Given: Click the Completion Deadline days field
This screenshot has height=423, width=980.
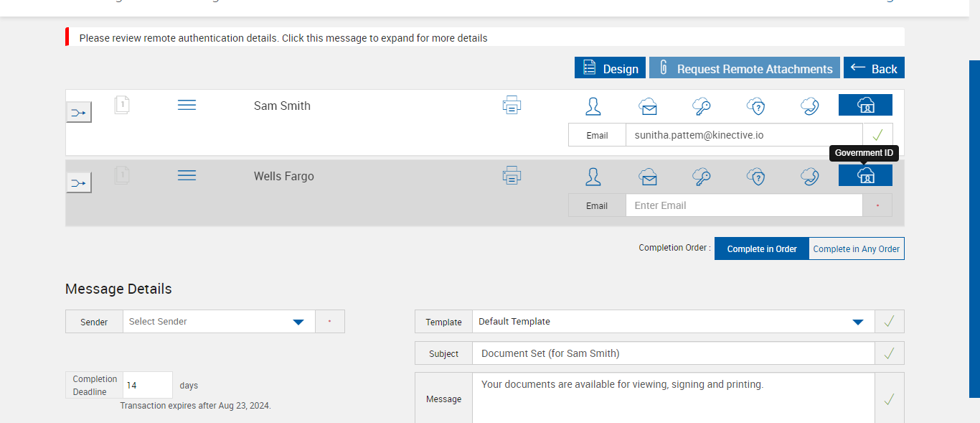Looking at the screenshot, I should pos(147,385).
